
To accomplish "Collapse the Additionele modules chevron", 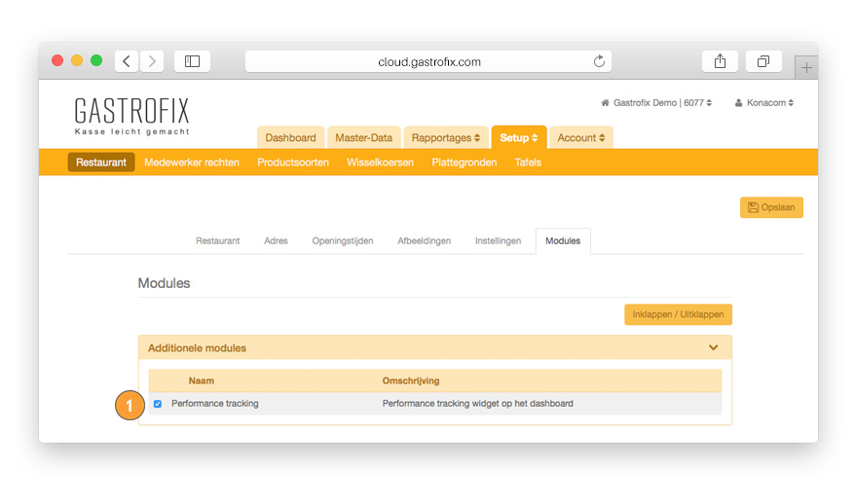I will point(713,347).
